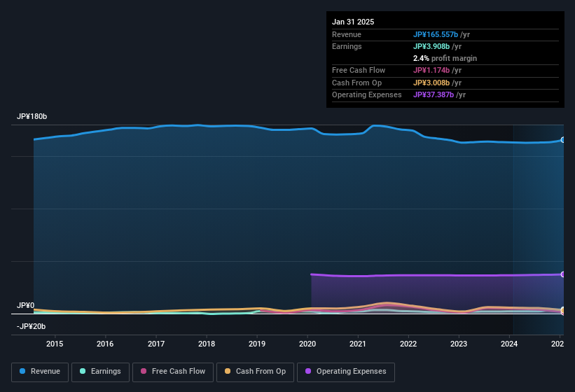Click the Revenue row label in tooltip
The height and width of the screenshot is (392, 575).
[x=347, y=34]
